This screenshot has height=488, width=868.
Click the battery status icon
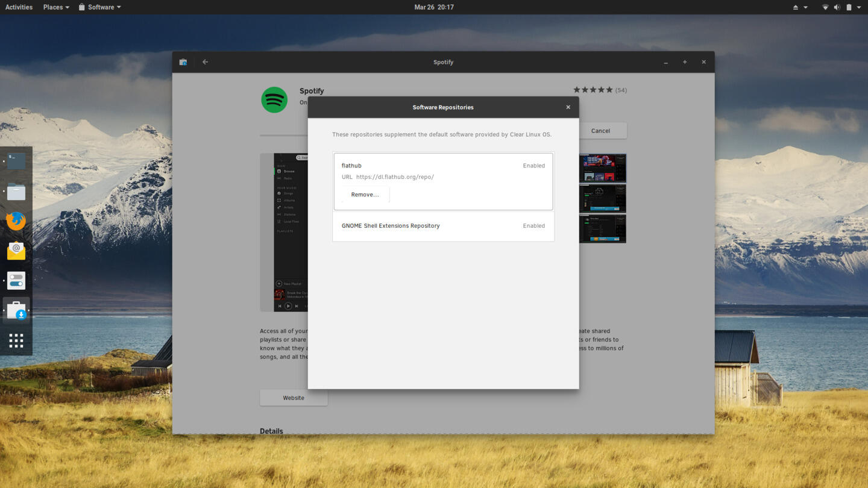(x=849, y=7)
